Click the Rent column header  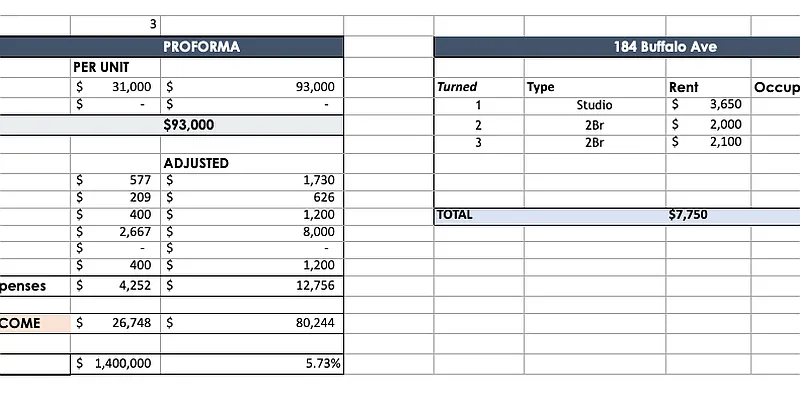[x=684, y=87]
